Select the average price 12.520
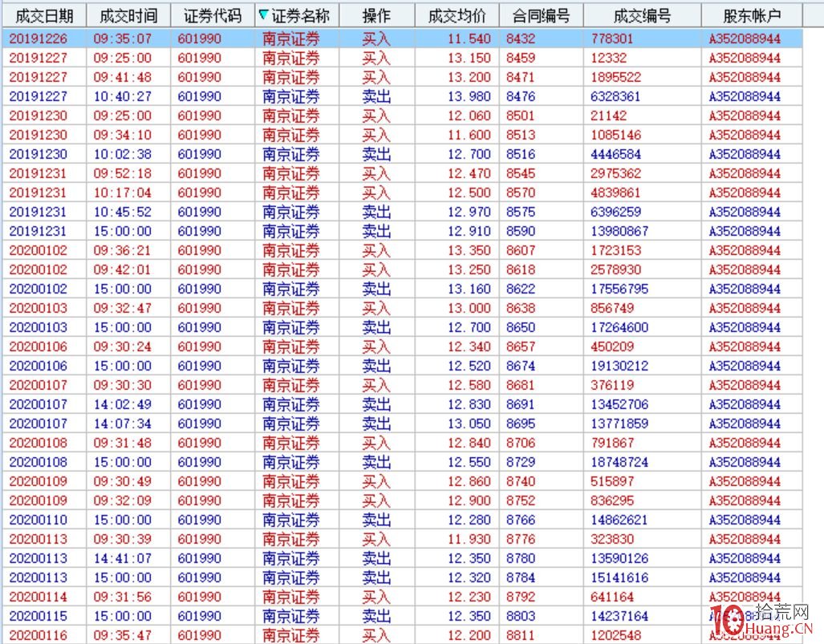 click(469, 367)
